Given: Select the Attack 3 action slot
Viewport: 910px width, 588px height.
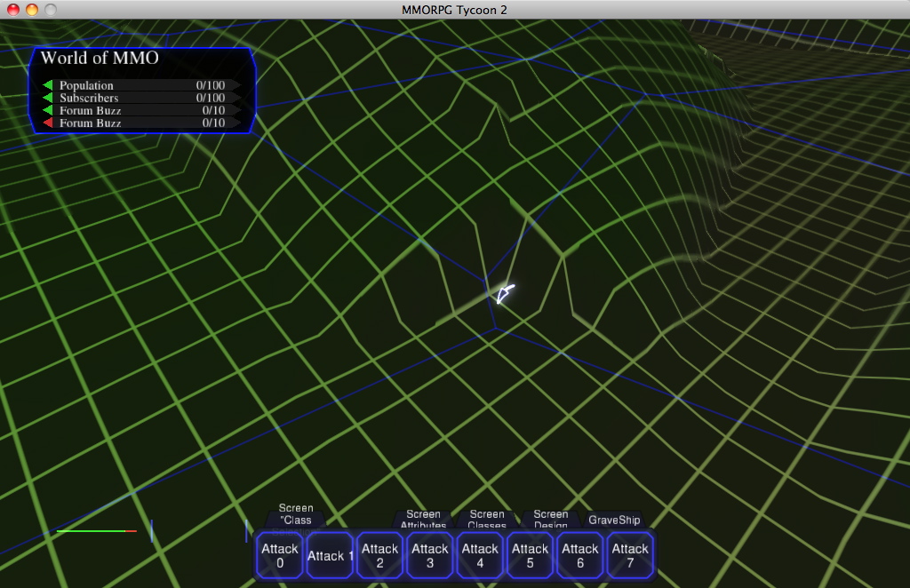Looking at the screenshot, I should pyautogui.click(x=430, y=555).
